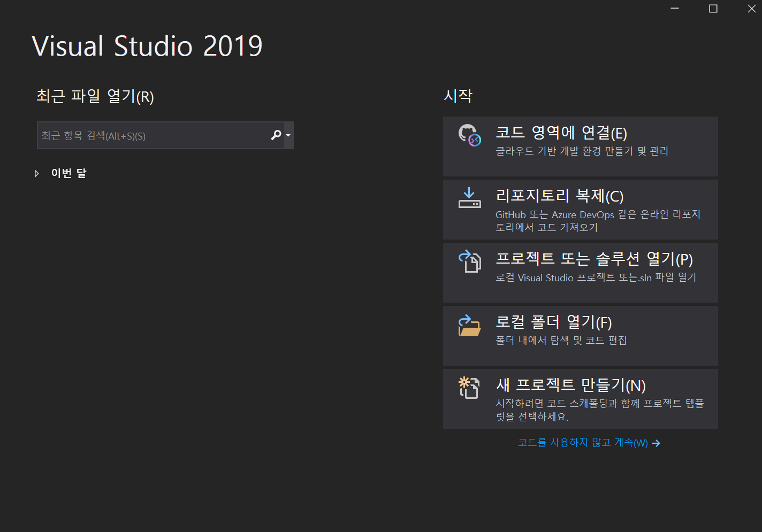
Task: Choose '리포지토리 복제(C)' card title
Action: 560,196
